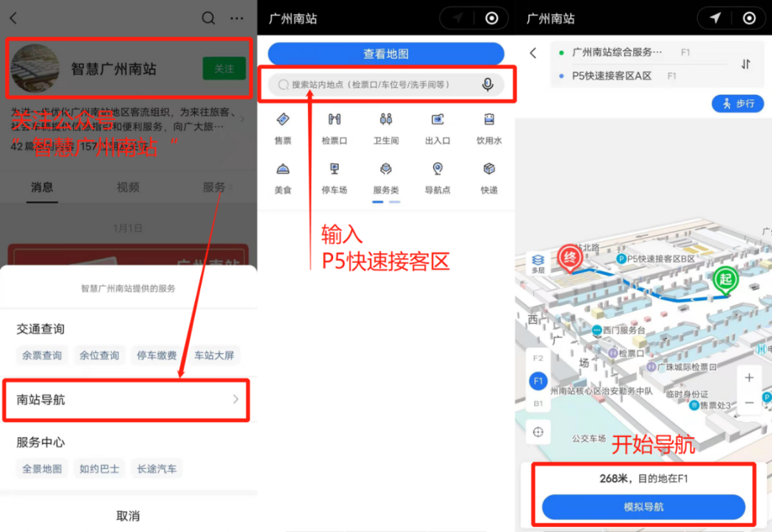Tap the 美食 food icon
The height and width of the screenshot is (532, 772).
[x=283, y=169]
